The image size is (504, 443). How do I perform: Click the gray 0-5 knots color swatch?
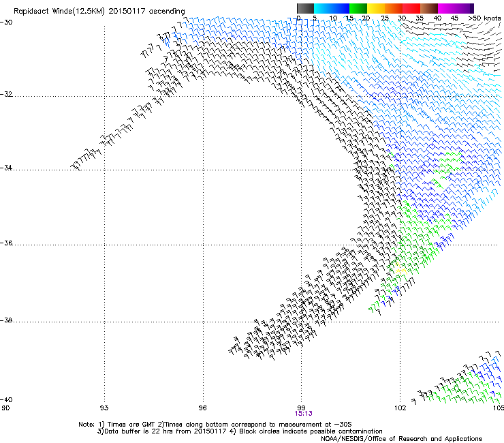(x=305, y=8)
